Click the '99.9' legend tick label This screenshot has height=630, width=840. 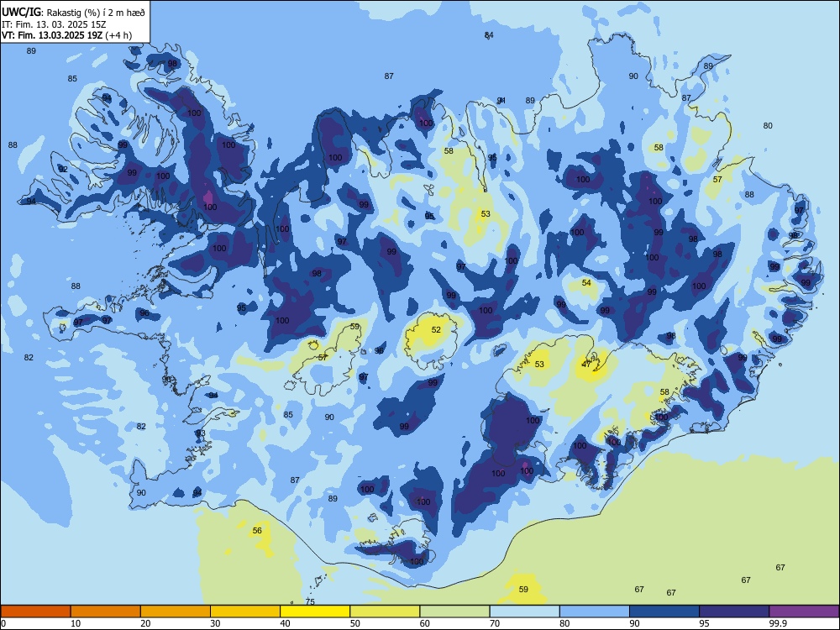tap(777, 623)
